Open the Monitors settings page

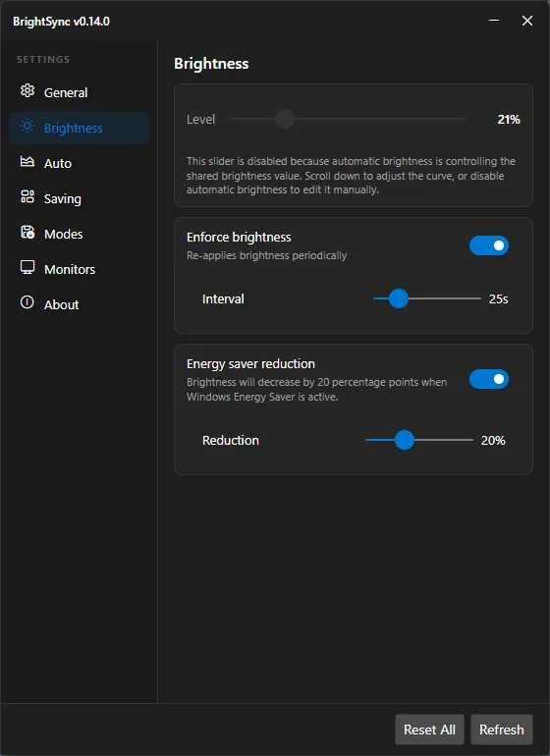(80, 269)
